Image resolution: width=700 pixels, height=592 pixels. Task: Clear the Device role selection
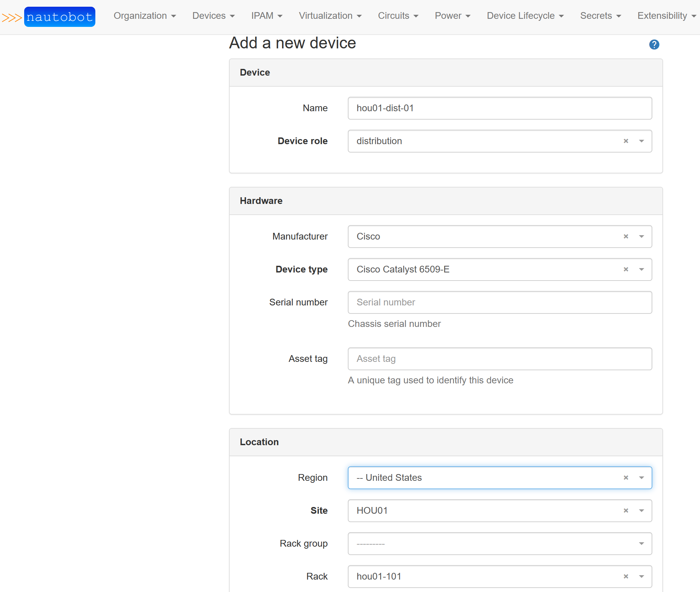coord(625,141)
